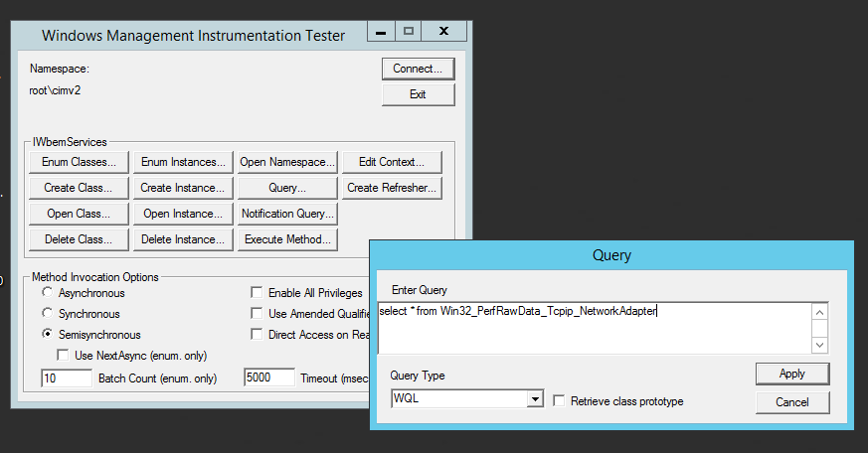Click Create Refresher... button
Screen dimensions: 868x453
[392, 188]
